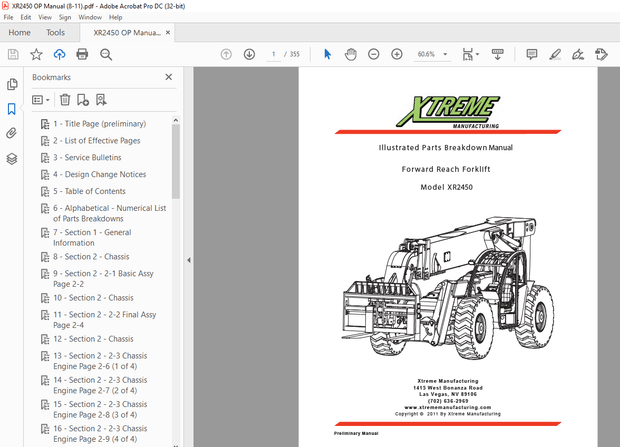The width and height of the screenshot is (620, 447).
Task: Open bookmark 2 - List of Effective Pages
Action: pos(96,140)
